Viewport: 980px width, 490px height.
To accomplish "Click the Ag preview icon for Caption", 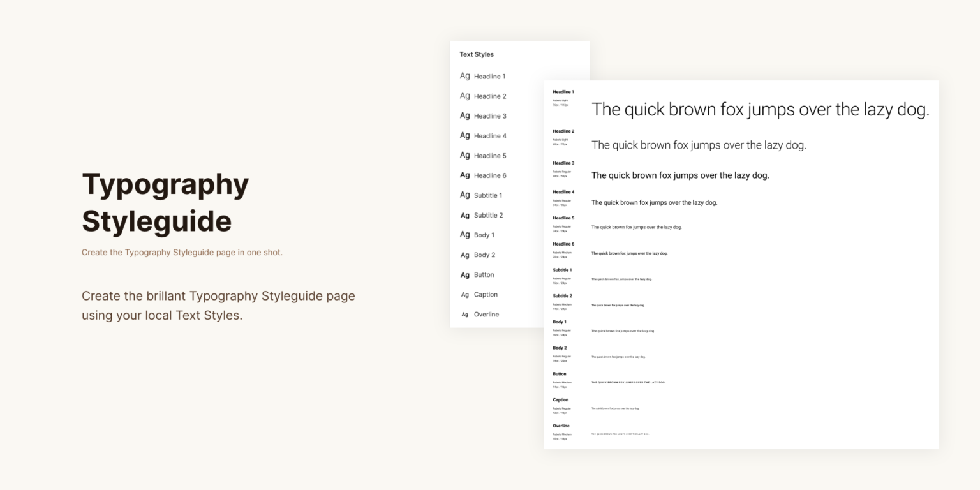I will (x=464, y=294).
